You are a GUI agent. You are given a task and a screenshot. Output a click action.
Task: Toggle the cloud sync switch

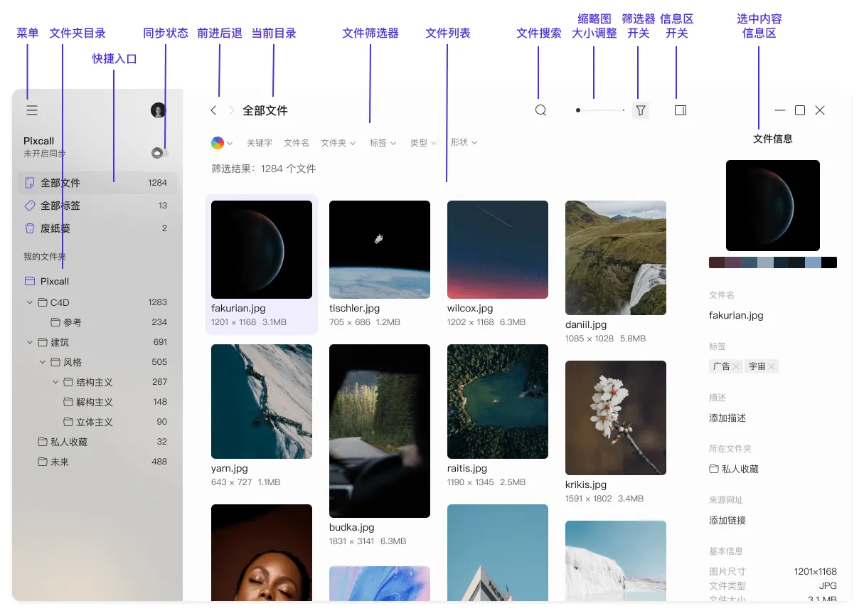[159, 153]
